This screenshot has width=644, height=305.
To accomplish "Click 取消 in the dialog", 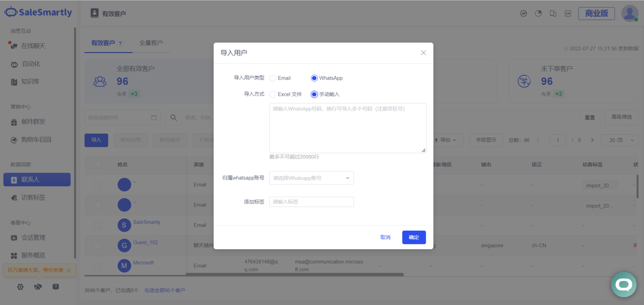I will pyautogui.click(x=385, y=238).
